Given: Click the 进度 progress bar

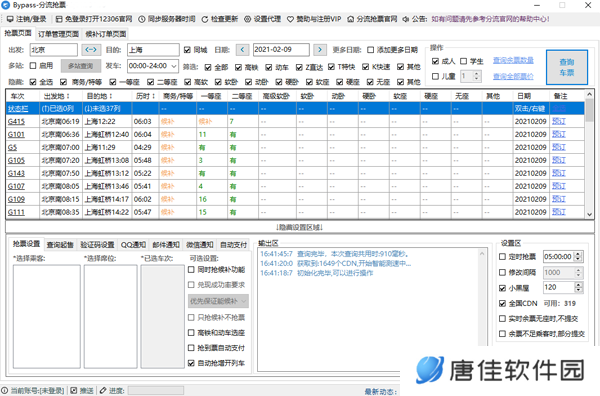Looking at the screenshot, I should [x=156, y=391].
